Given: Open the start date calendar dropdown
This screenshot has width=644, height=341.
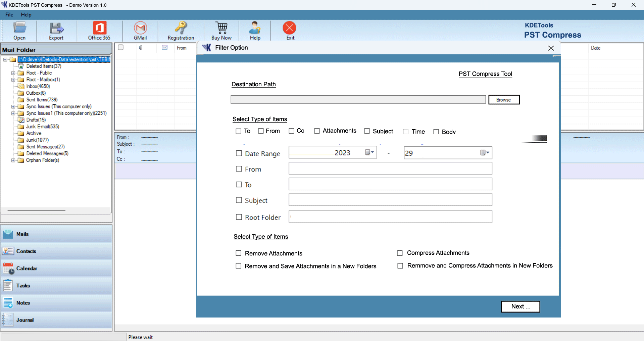Looking at the screenshot, I should click(x=369, y=152).
